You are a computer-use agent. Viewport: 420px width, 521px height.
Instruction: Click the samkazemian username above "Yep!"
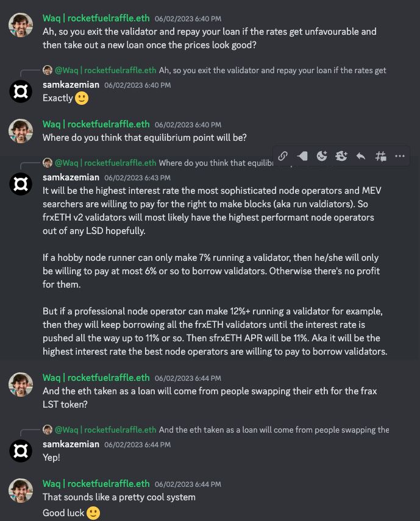71,444
